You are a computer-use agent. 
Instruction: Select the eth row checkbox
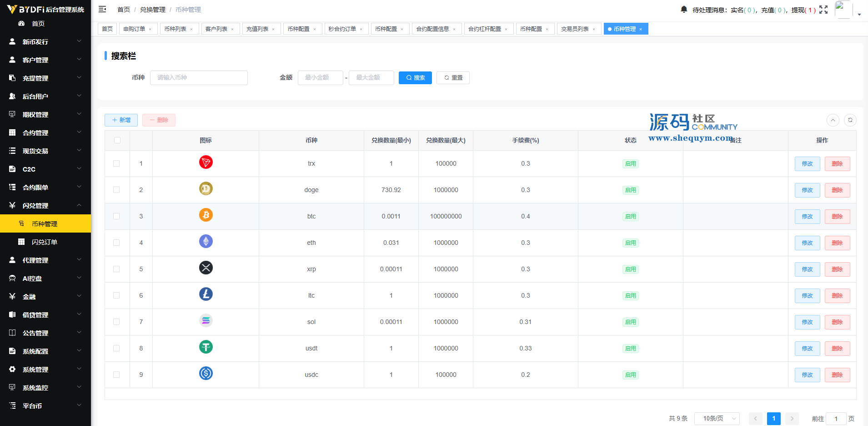tap(116, 243)
